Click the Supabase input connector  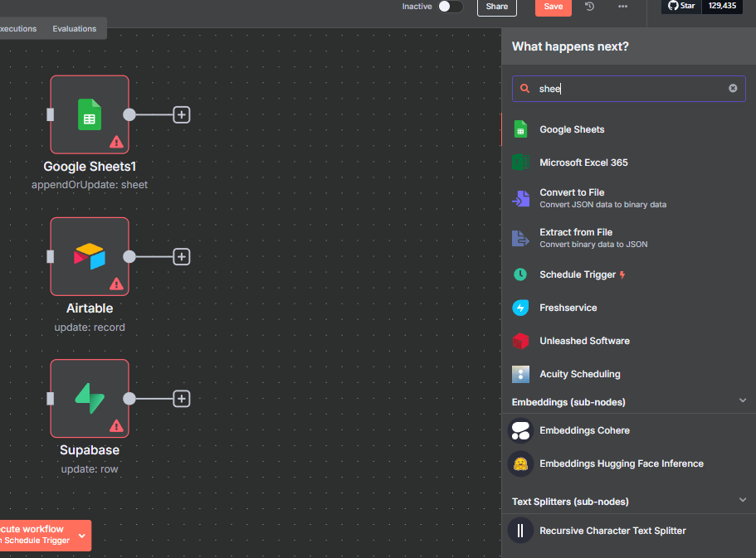click(50, 399)
